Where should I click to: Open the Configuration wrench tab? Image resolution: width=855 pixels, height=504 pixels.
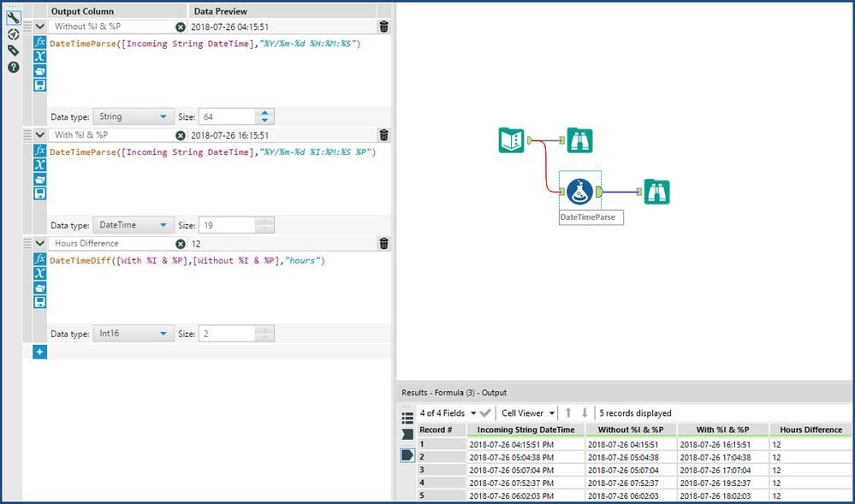(13, 18)
